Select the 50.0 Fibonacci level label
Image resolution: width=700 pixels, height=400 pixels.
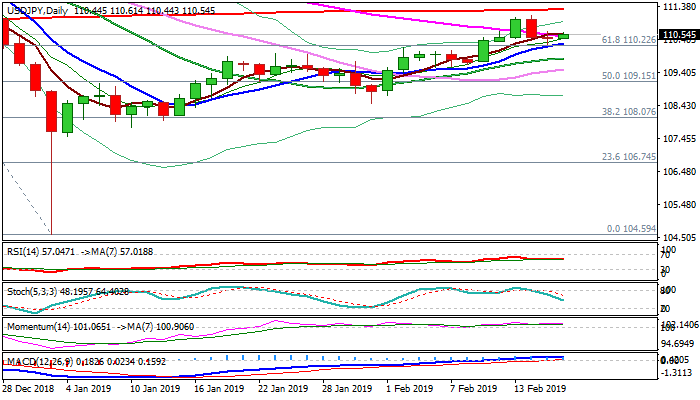(x=630, y=75)
